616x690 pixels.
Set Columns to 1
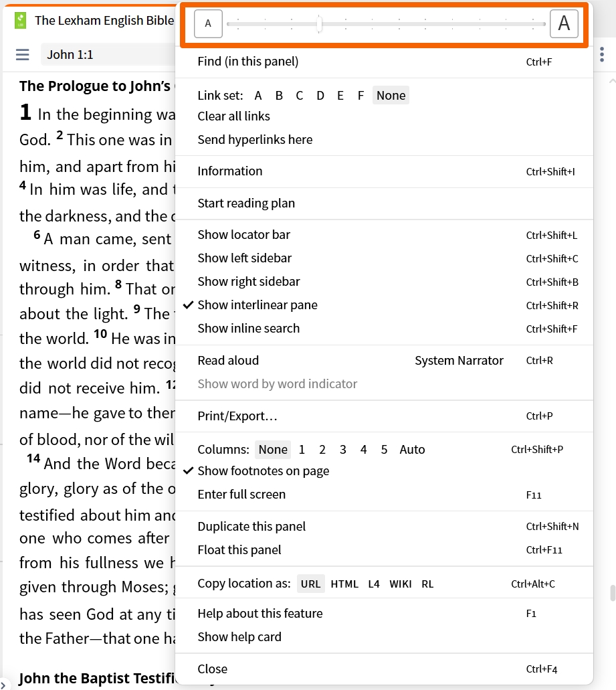pos(302,449)
